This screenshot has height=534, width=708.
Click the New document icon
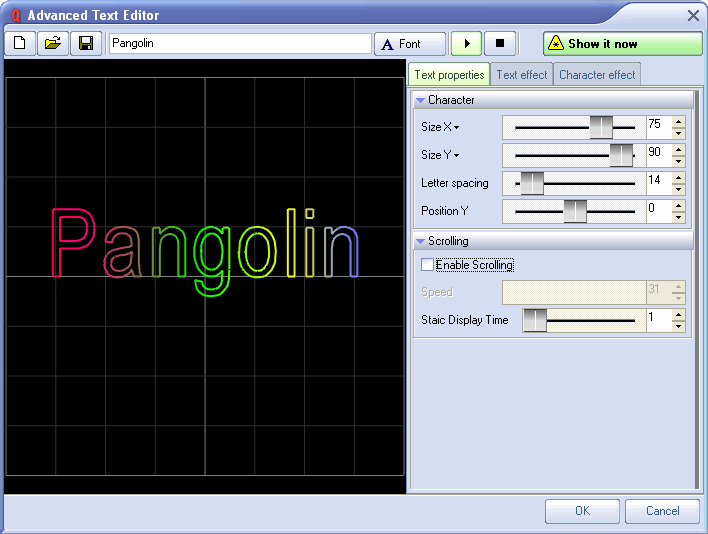(20, 44)
